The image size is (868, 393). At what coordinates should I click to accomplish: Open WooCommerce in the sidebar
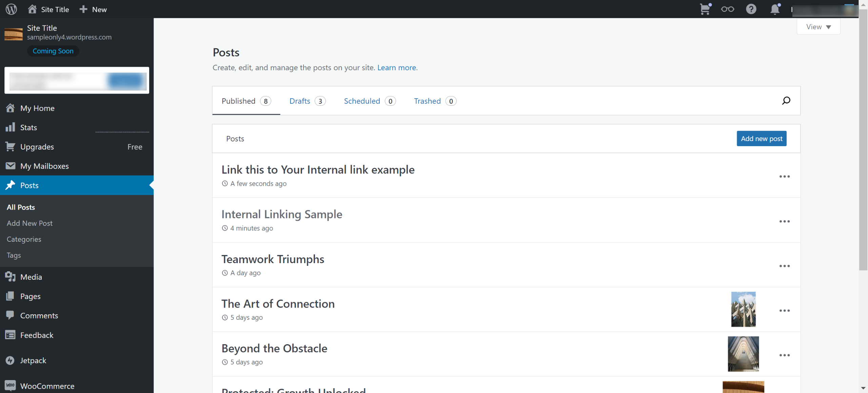click(x=47, y=386)
